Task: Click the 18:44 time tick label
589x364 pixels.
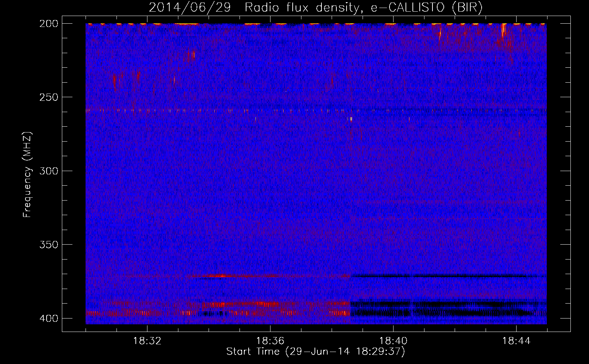Action: coord(516,341)
